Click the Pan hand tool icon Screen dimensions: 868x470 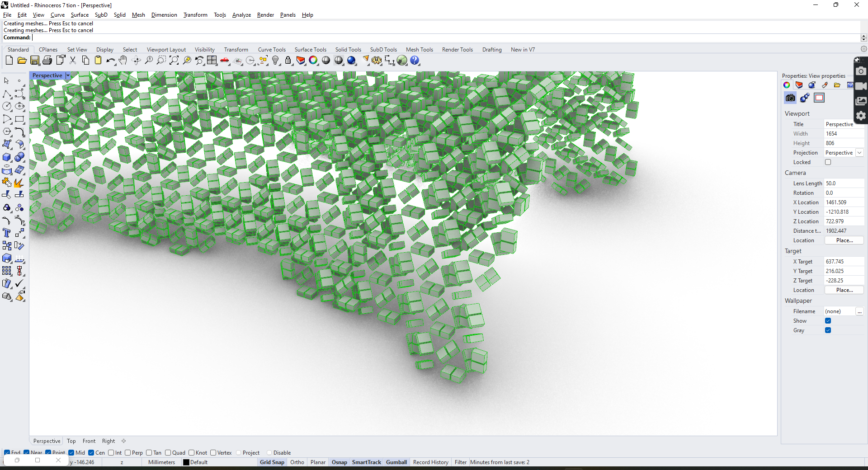123,60
